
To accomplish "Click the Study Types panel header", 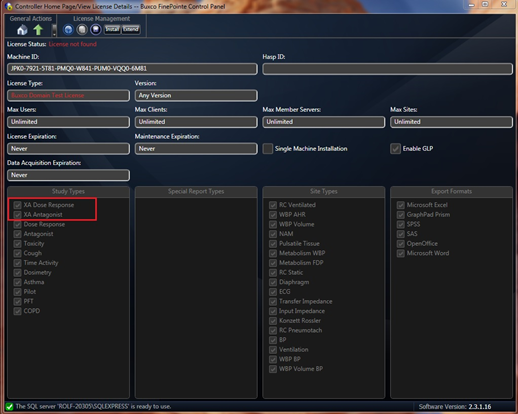I will point(68,191).
